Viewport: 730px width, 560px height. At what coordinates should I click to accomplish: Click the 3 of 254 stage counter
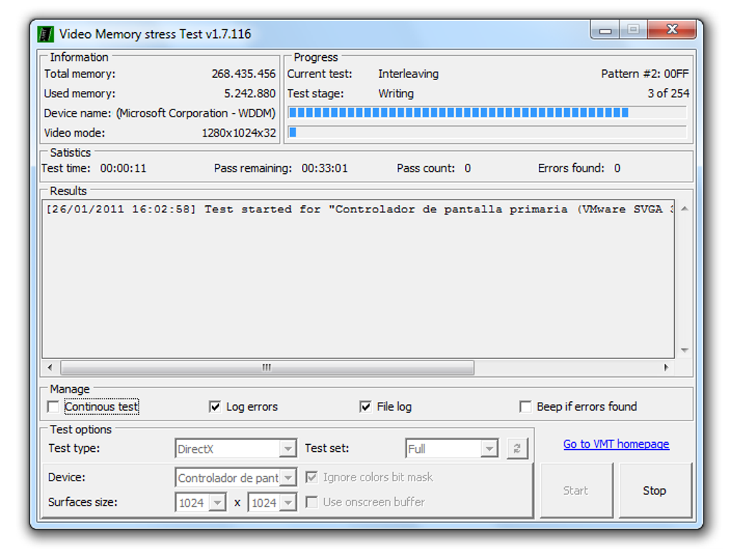click(668, 94)
